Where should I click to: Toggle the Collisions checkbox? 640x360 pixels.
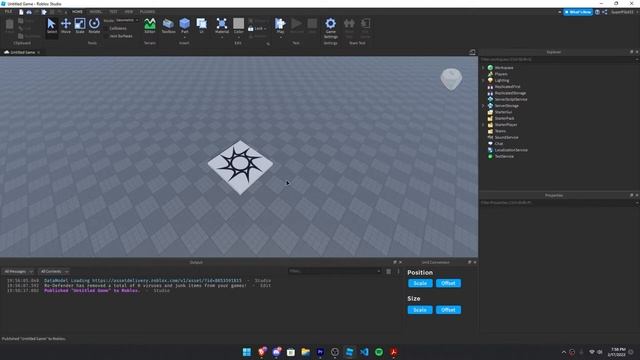pyautogui.click(x=107, y=29)
